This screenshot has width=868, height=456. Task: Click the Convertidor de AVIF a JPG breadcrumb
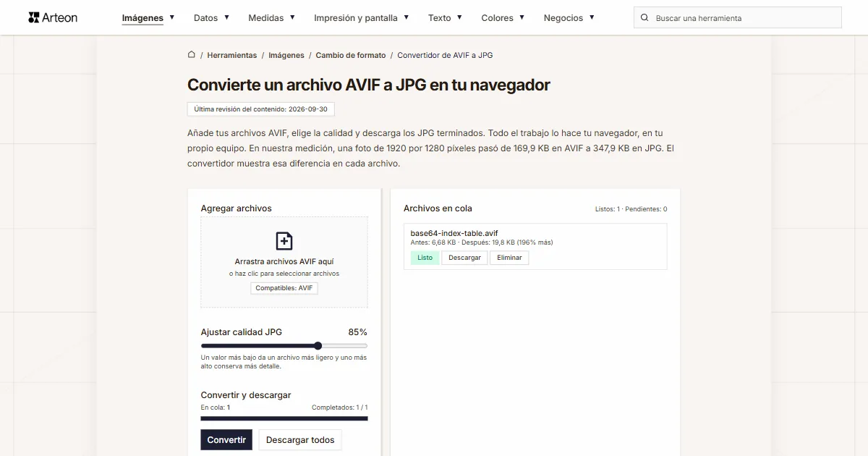click(445, 55)
